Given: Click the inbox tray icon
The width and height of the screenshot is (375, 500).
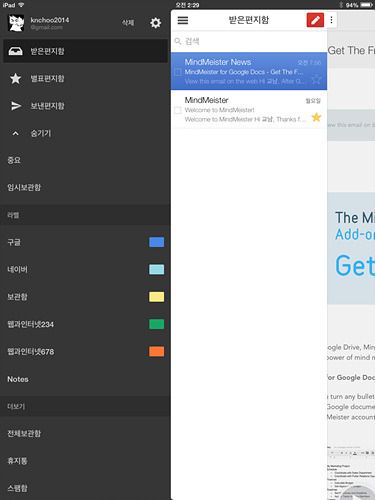Looking at the screenshot, I should point(15,51).
